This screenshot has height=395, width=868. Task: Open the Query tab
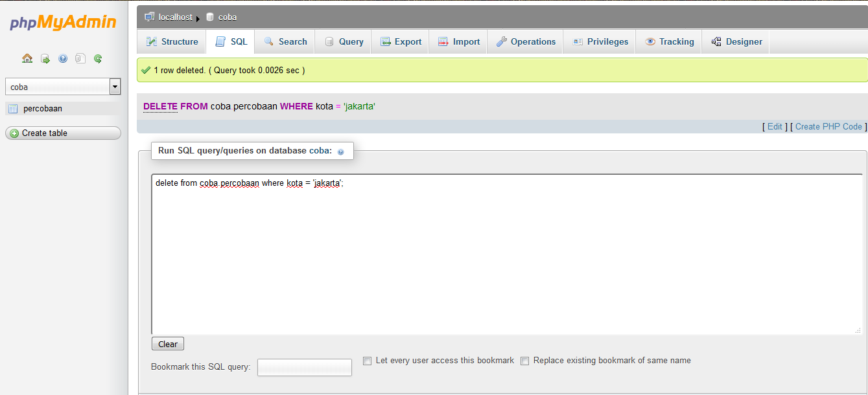pos(344,41)
